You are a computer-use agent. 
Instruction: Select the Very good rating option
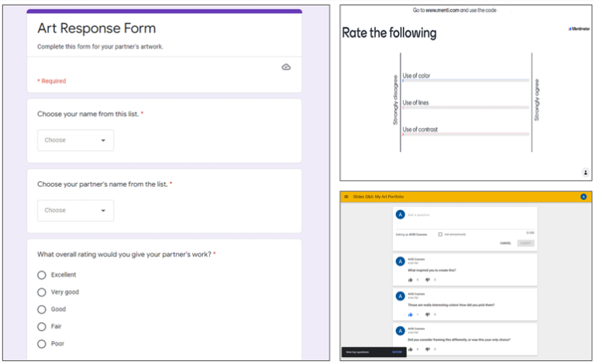pos(42,292)
